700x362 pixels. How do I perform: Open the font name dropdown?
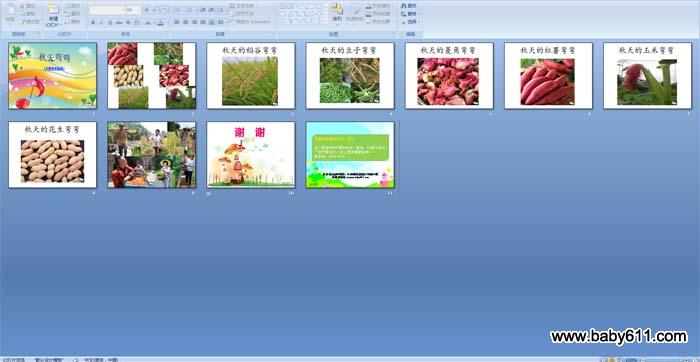click(x=107, y=10)
